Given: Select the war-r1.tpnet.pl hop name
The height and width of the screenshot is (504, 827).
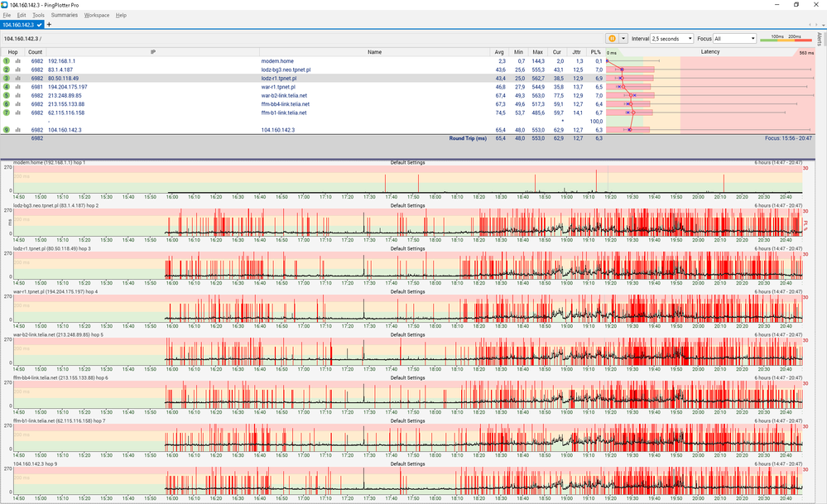Looking at the screenshot, I should point(277,87).
